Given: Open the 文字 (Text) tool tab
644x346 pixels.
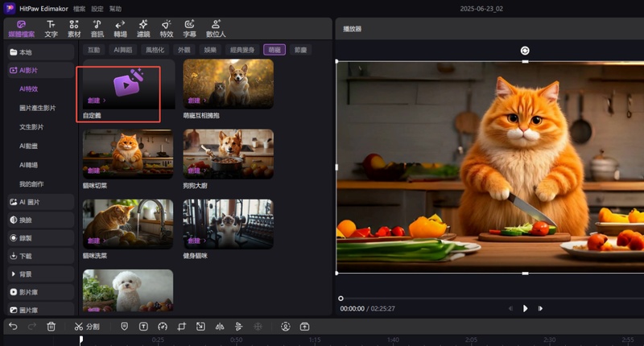Looking at the screenshot, I should (x=51, y=29).
